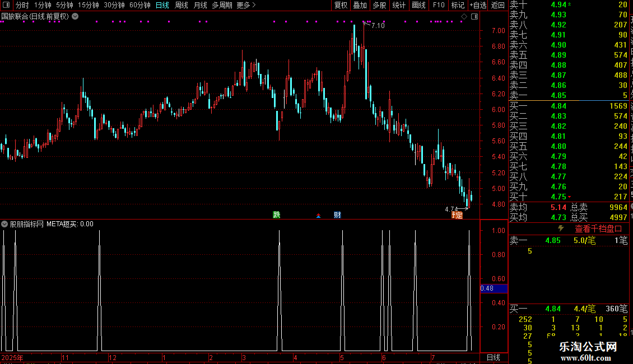Image resolution: width=633 pixels, height=364 pixels.
Task: Select the 买八 4.77 order row
Action: pos(569,176)
